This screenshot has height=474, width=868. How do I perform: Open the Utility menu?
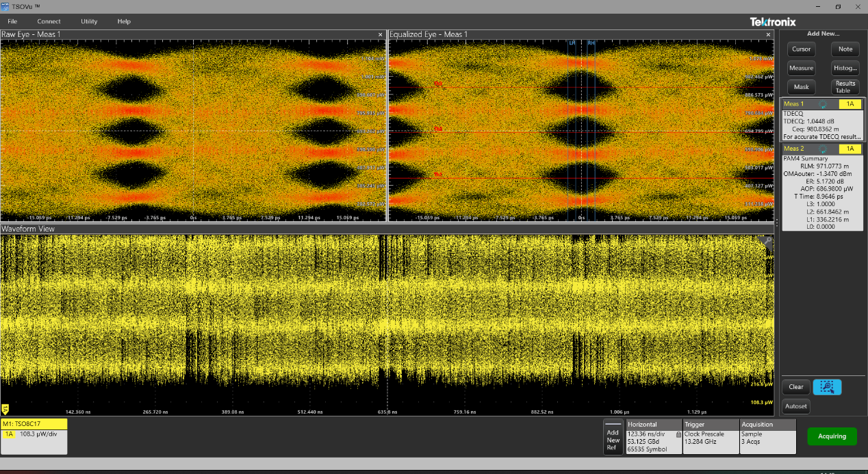(89, 21)
